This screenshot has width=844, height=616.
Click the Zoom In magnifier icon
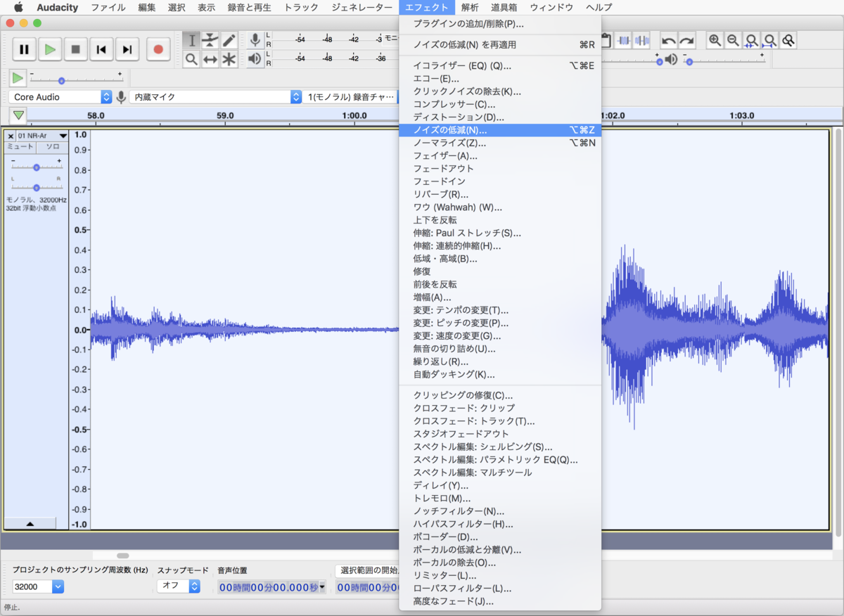point(715,41)
